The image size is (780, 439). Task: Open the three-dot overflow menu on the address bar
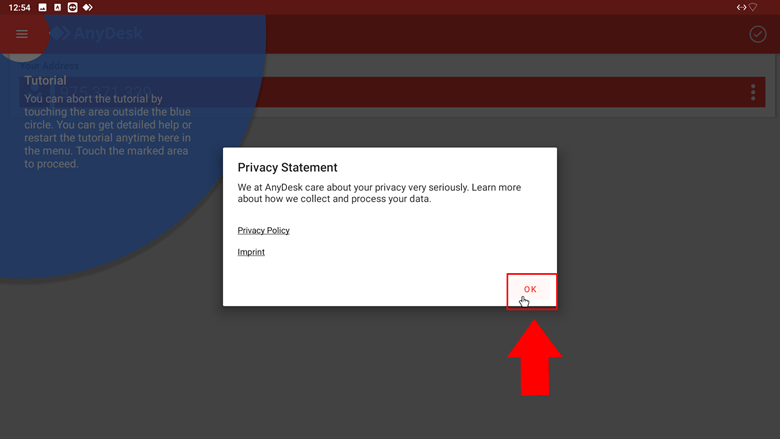[x=753, y=92]
